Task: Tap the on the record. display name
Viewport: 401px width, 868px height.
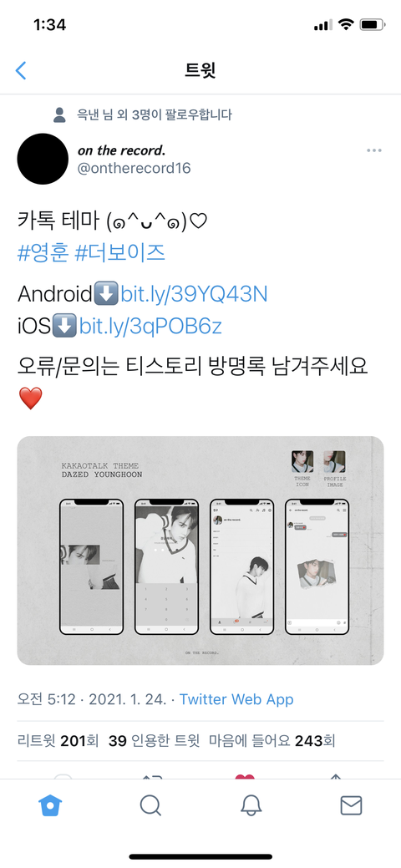Action: pyautogui.click(x=121, y=150)
